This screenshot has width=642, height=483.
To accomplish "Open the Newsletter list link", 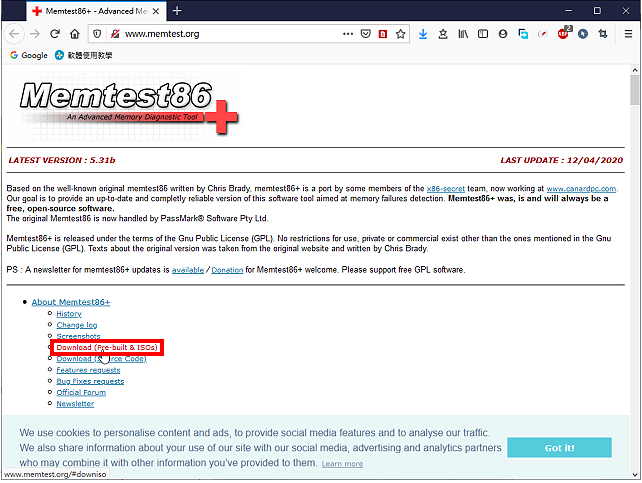I will pos(75,404).
